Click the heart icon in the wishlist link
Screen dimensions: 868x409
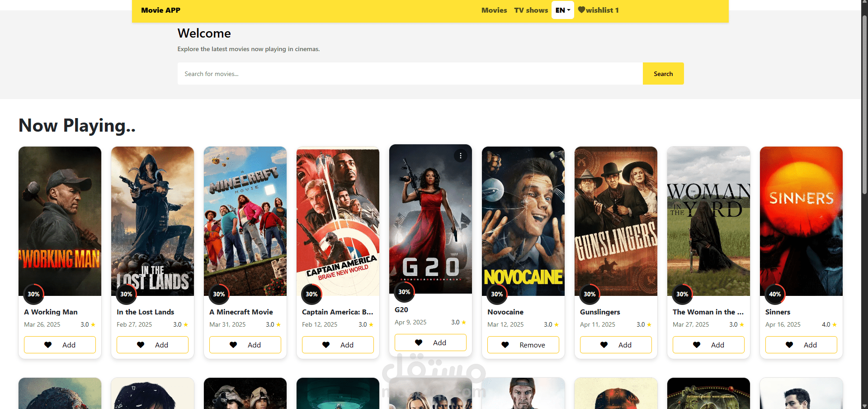point(581,10)
